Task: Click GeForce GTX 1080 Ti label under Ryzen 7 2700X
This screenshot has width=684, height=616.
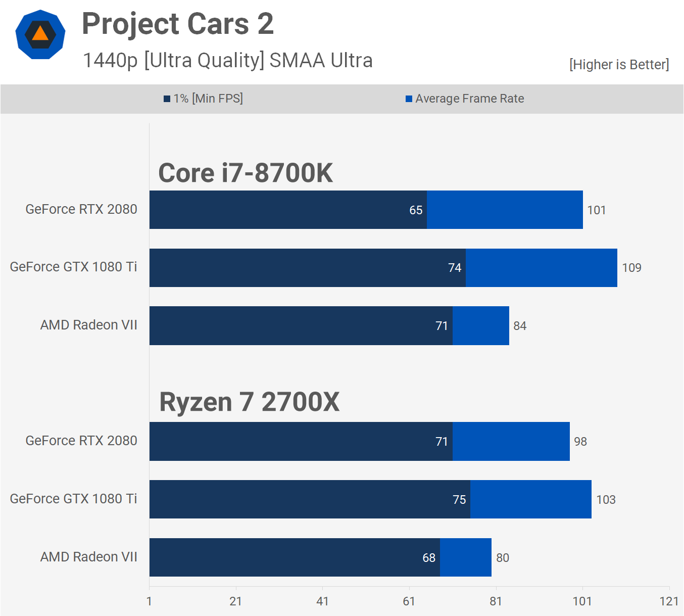Action: 74,499
